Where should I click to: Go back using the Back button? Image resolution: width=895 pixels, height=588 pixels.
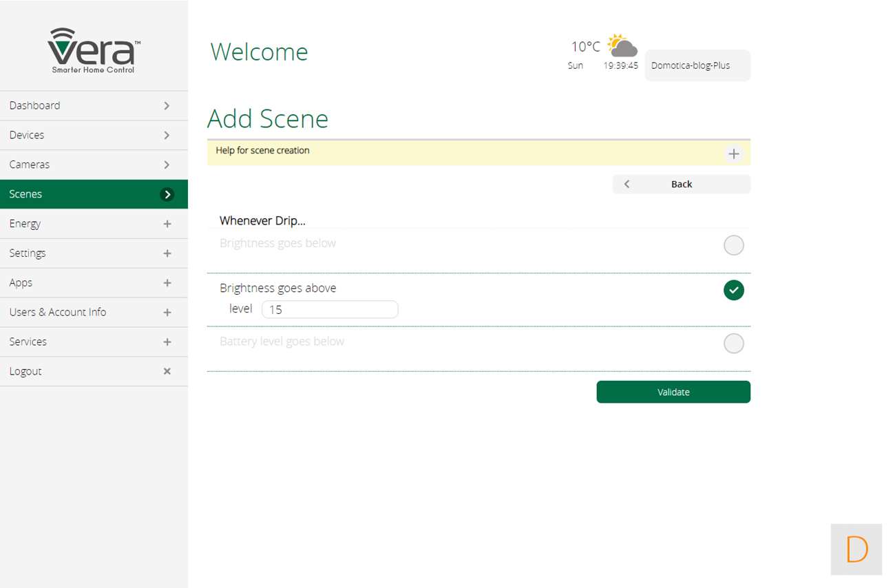pos(681,184)
